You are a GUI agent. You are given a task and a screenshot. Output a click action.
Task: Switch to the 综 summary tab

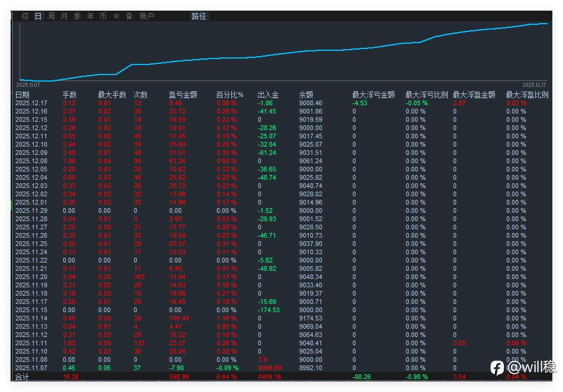(25, 16)
